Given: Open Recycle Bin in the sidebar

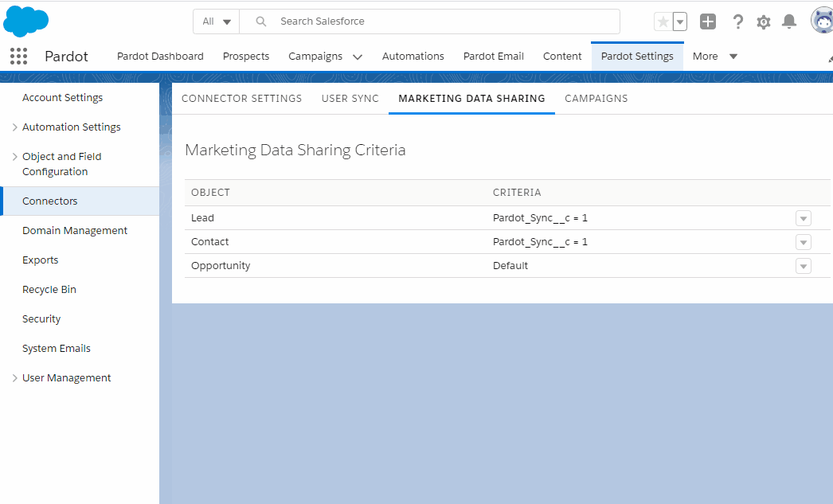Looking at the screenshot, I should (x=49, y=290).
